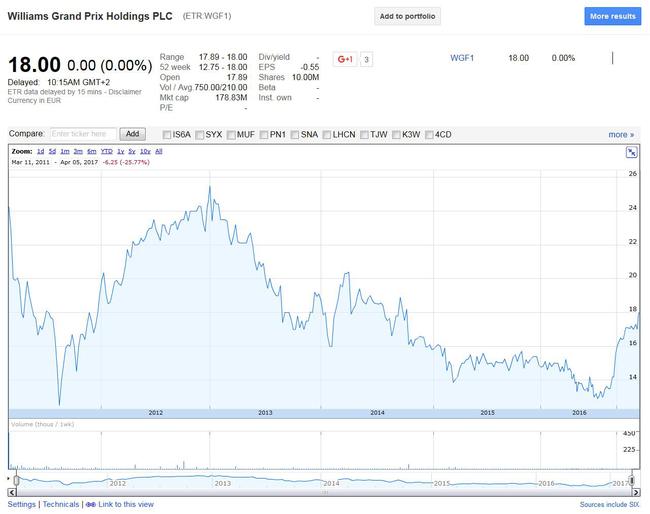Click the Currency in EUR note
Image resolution: width=650 pixels, height=514 pixels.
pos(34,101)
